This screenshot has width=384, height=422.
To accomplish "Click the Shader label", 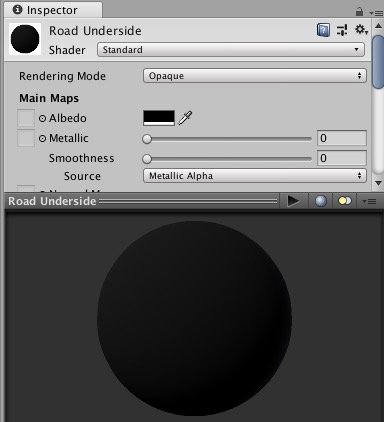I will tap(67, 50).
